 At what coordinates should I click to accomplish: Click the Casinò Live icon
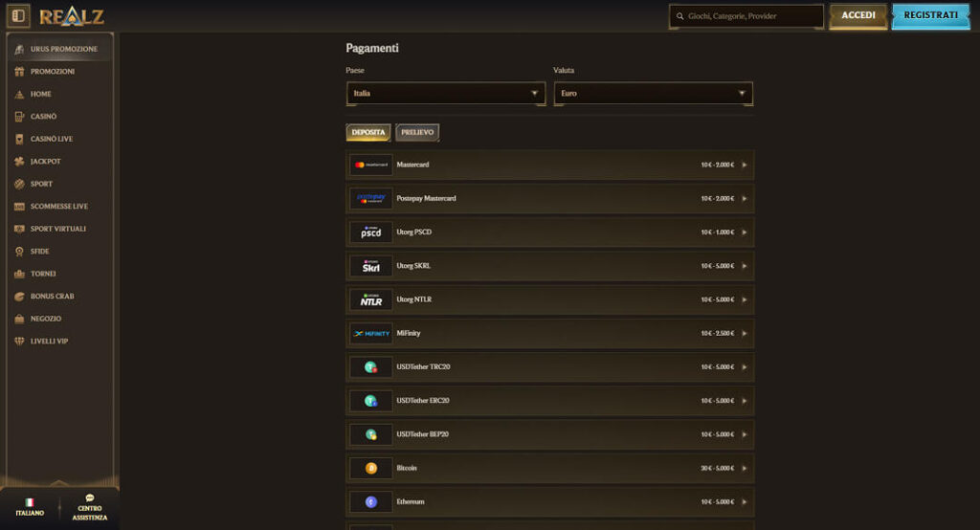(x=19, y=139)
